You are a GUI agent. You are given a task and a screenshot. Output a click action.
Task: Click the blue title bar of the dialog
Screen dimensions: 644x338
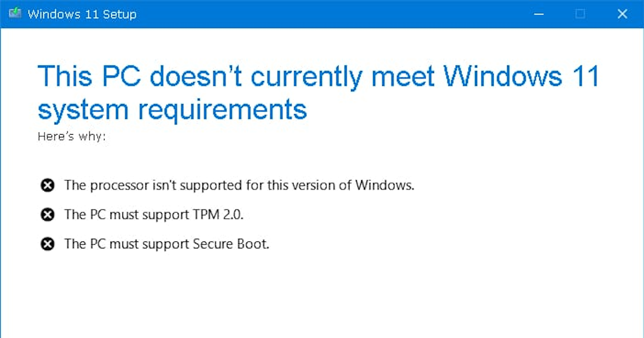pos(322,14)
